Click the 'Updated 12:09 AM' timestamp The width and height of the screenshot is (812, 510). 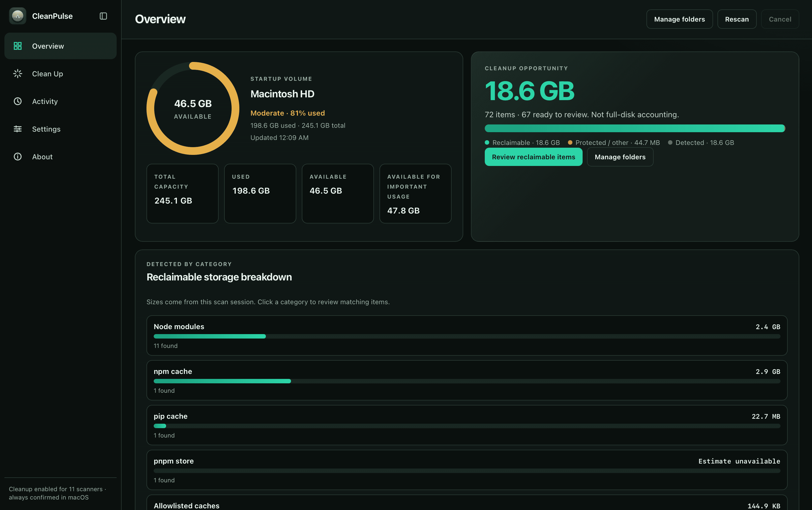(x=279, y=138)
